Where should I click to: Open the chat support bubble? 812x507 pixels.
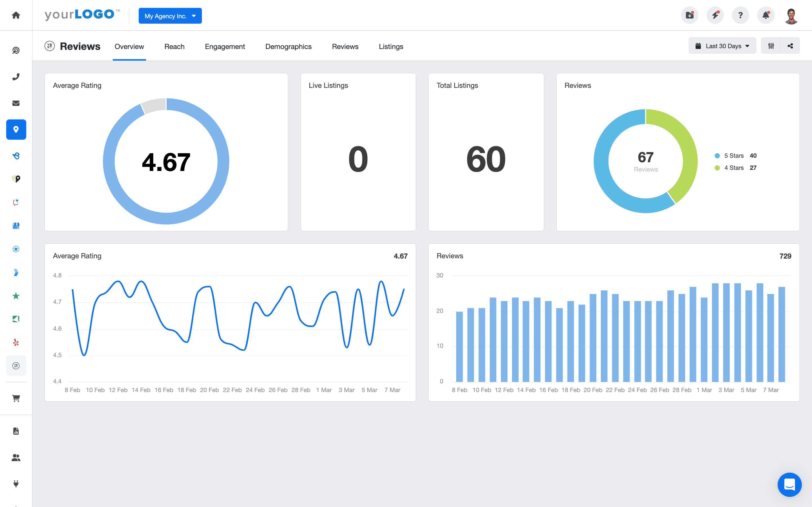[789, 484]
